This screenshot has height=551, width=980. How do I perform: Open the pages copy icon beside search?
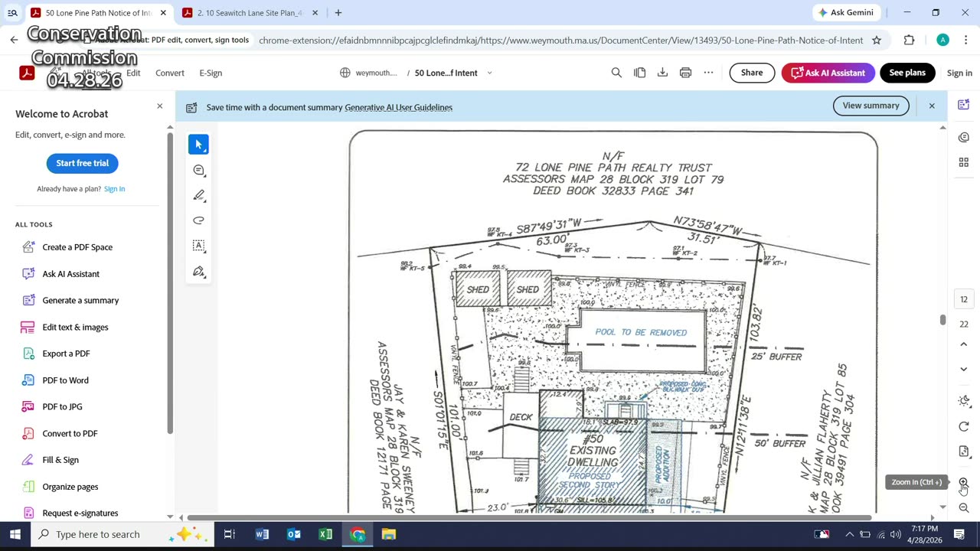coord(639,73)
